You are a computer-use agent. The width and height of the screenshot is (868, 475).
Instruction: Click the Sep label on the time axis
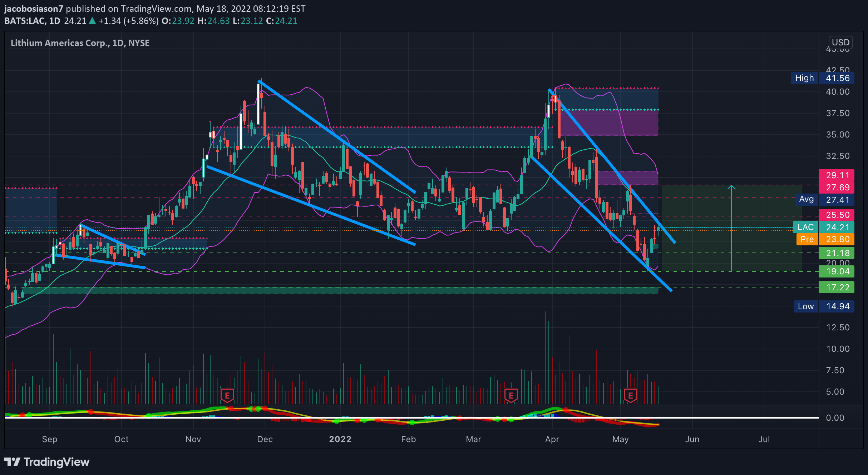(x=49, y=439)
